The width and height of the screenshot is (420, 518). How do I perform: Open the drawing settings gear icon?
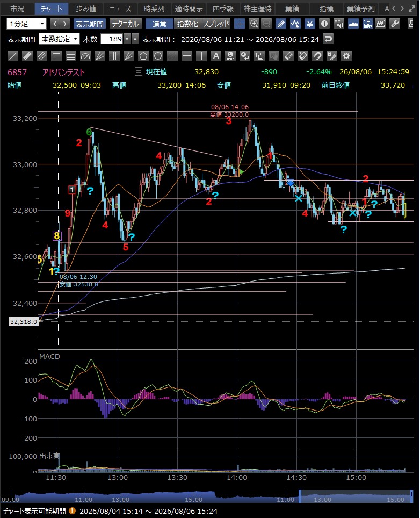click(x=346, y=56)
